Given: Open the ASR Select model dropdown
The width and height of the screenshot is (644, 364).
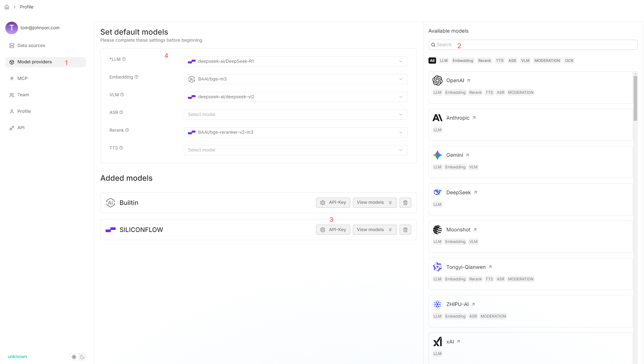Looking at the screenshot, I should pyautogui.click(x=296, y=115).
